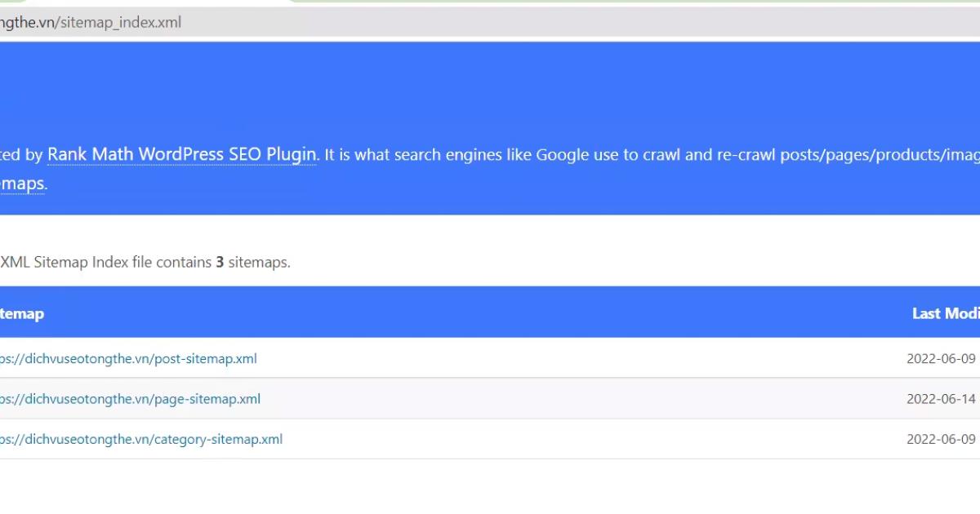
Task: Click the Last Modified column header
Action: pos(945,313)
